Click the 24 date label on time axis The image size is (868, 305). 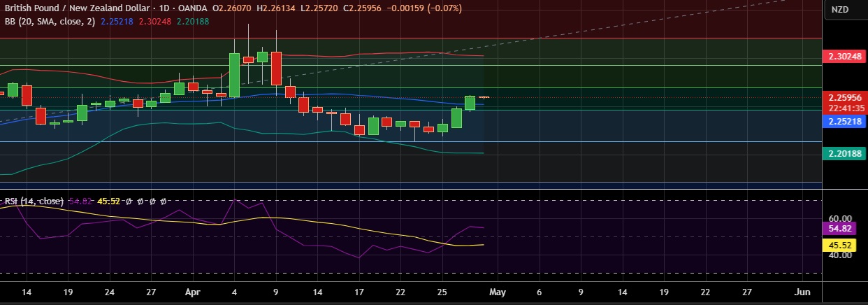[x=109, y=292]
